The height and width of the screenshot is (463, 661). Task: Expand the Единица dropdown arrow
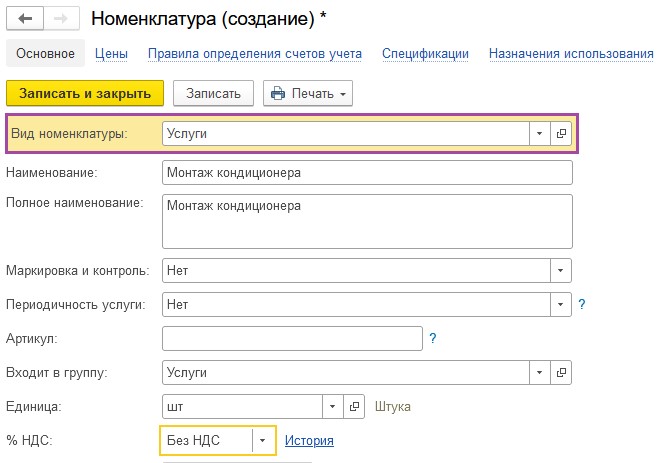(333, 406)
